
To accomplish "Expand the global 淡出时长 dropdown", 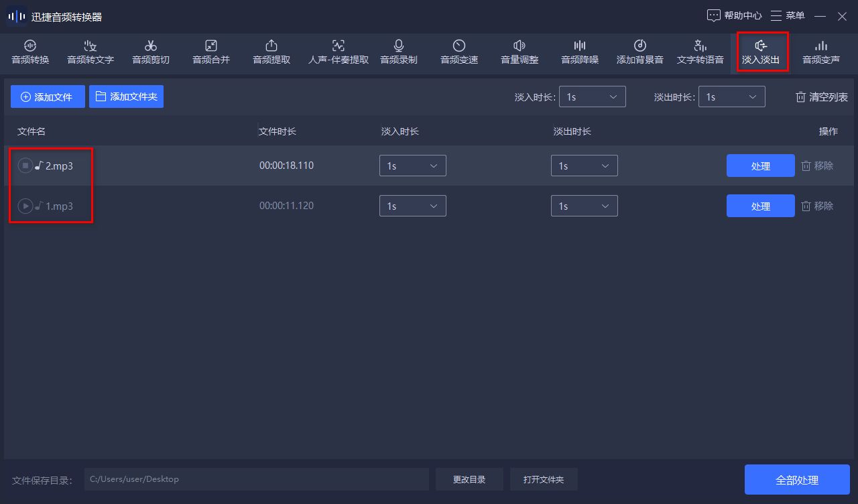I will pos(732,97).
